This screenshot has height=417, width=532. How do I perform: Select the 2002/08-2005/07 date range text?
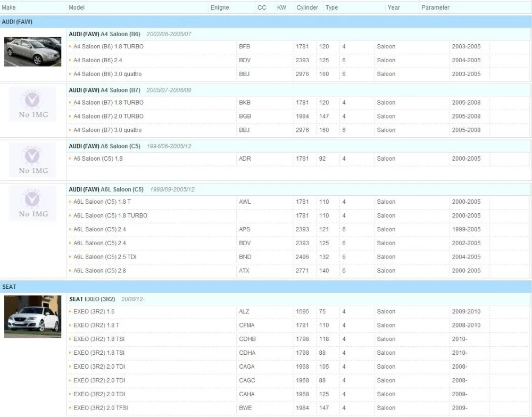pyautogui.click(x=169, y=34)
